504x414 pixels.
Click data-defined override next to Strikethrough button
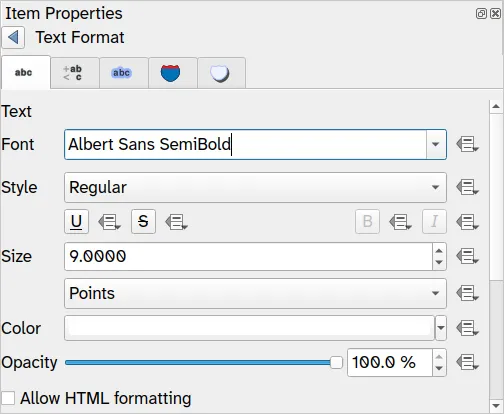[x=177, y=222]
